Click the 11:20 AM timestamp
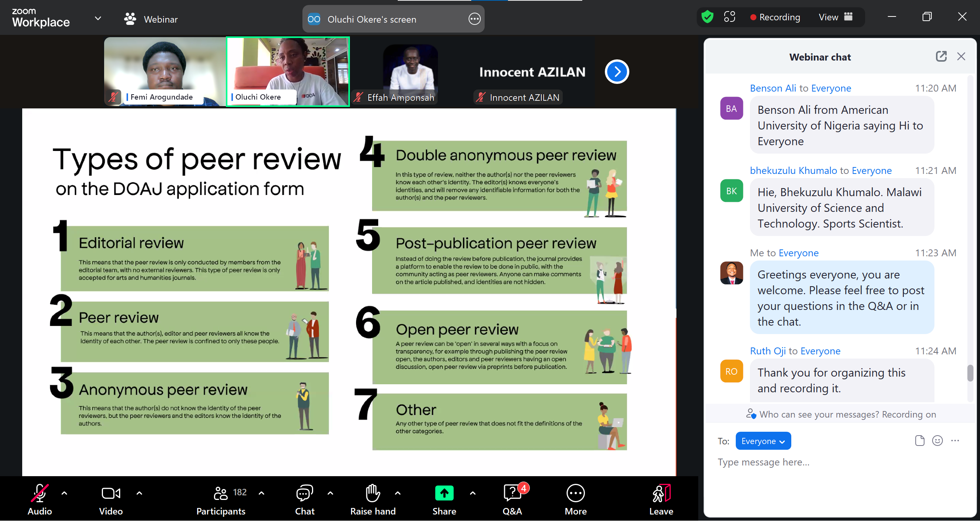The image size is (980, 521). (x=936, y=88)
